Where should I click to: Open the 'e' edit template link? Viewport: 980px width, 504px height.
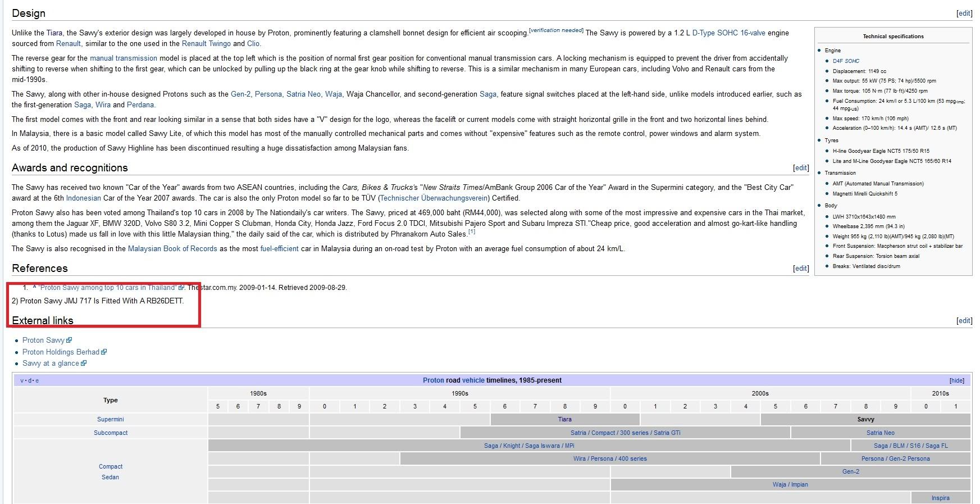tap(37, 381)
